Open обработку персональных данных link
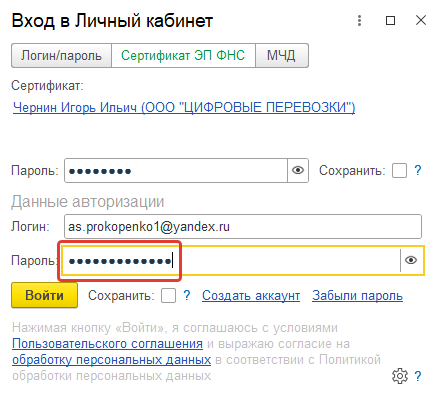Image resolution: width=440 pixels, height=395 pixels. point(111,360)
